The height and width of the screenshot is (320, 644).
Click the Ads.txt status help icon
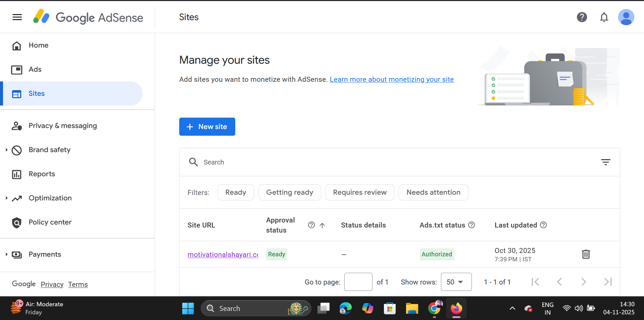coord(472,225)
